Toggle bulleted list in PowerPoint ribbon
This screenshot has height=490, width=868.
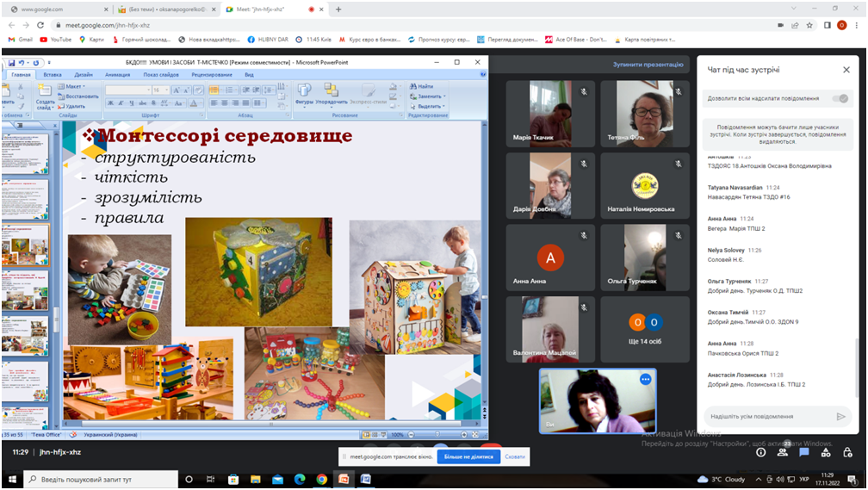click(215, 90)
